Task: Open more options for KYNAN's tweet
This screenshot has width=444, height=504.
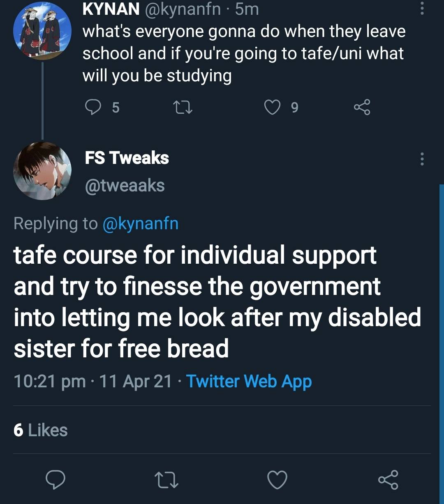Action: (x=422, y=8)
